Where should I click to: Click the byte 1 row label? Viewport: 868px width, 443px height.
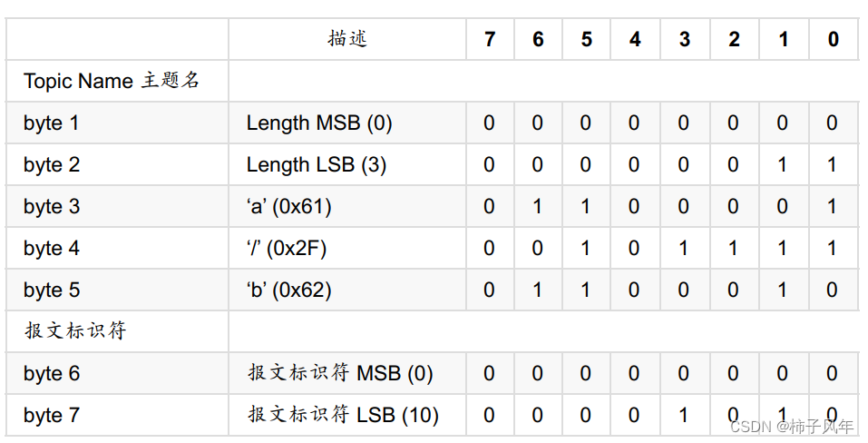52,123
